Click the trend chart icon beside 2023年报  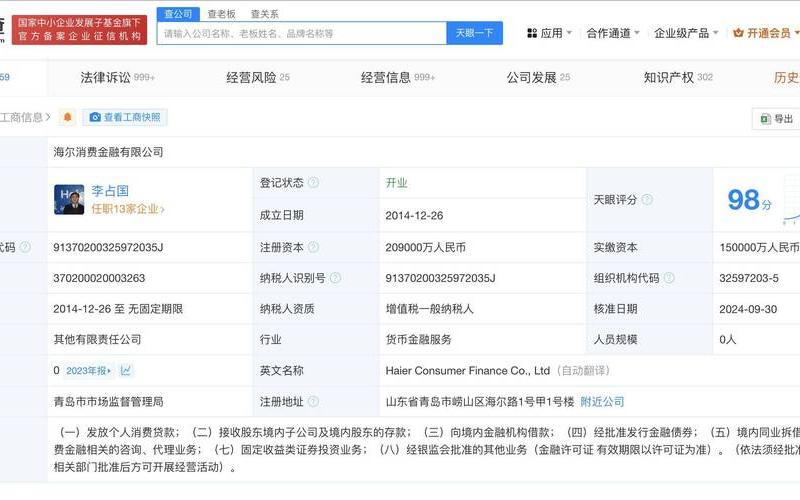coord(126,370)
